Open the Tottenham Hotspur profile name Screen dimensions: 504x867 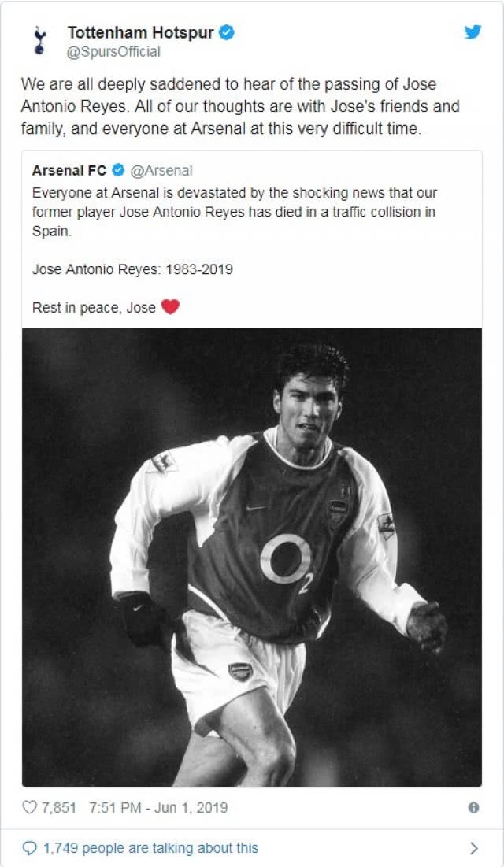pos(140,32)
